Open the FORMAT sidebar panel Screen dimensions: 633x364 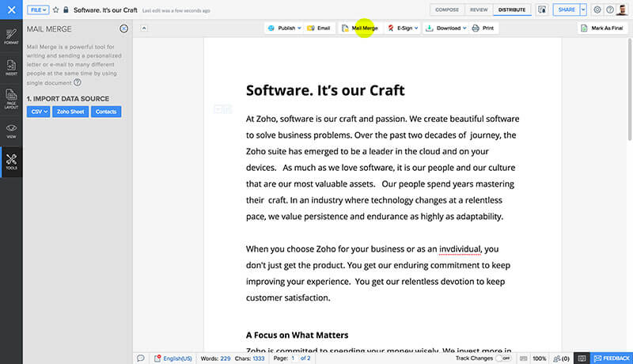point(11,36)
